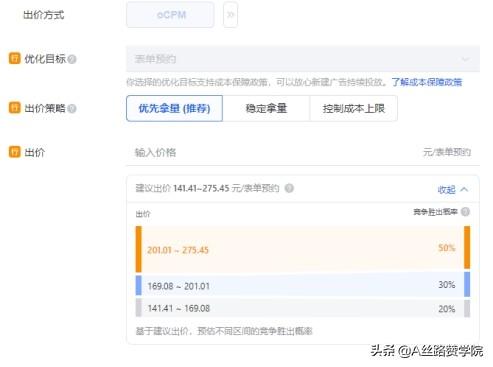Click the 元/表单预约 unit label in bid field

447,152
